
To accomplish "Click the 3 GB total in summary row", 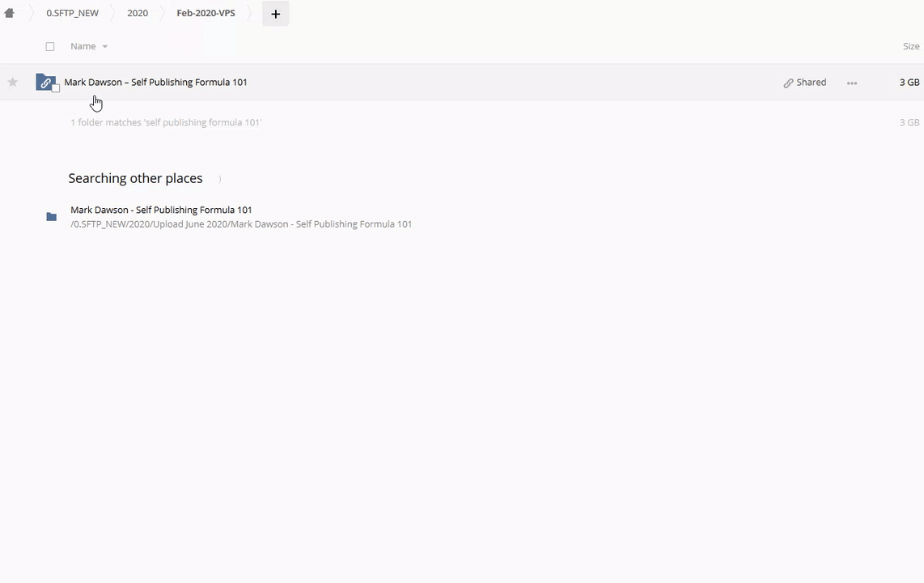I will [x=909, y=122].
